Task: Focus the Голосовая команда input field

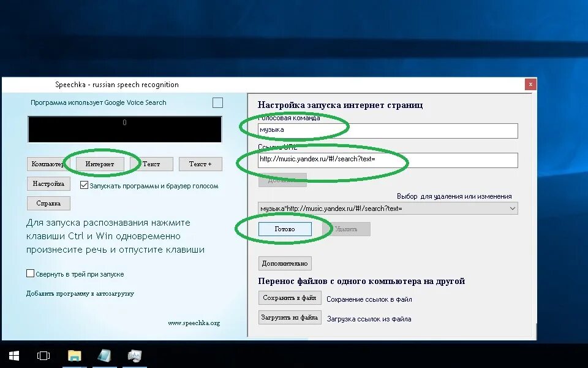Action: pos(388,131)
